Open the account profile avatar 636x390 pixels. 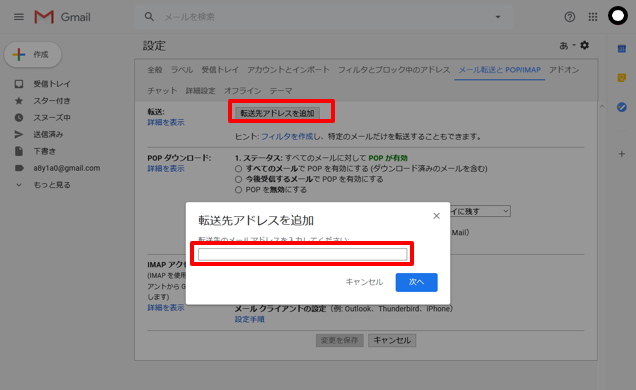tap(618, 16)
